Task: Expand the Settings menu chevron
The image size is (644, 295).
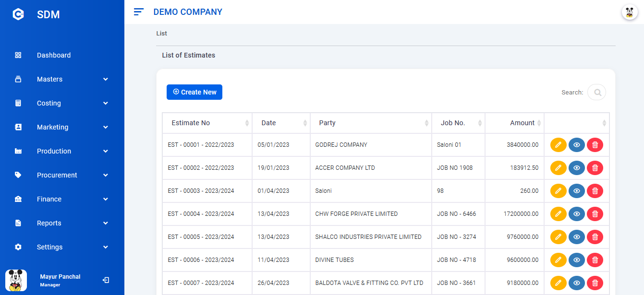Action: pos(106,247)
